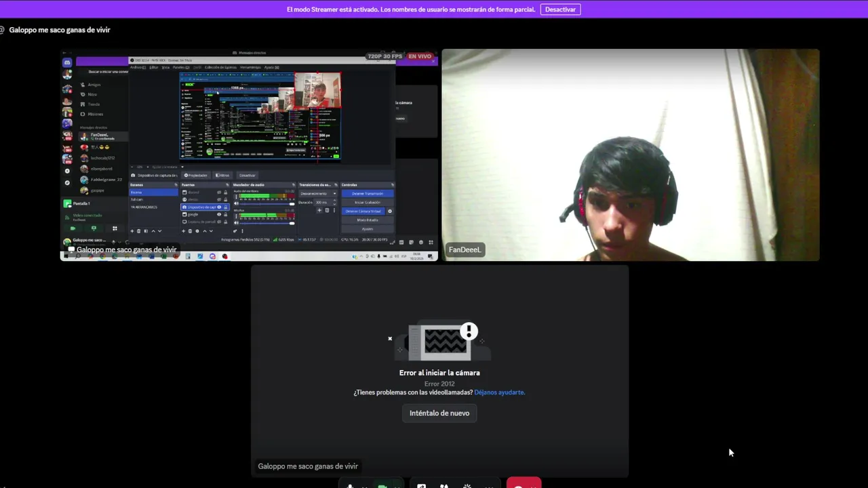The height and width of the screenshot is (488, 868).
Task: Move source down arrow in Fuentes toolbar
Action: click(211, 231)
